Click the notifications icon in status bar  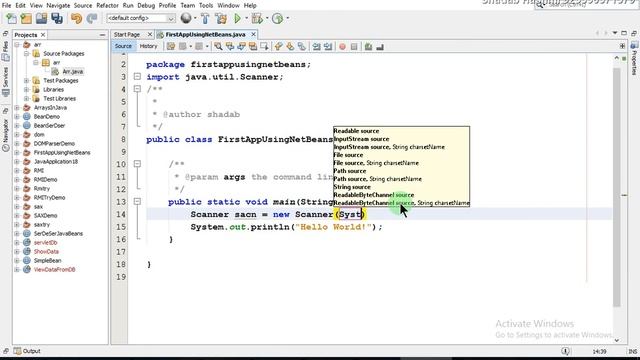[x=565, y=351]
